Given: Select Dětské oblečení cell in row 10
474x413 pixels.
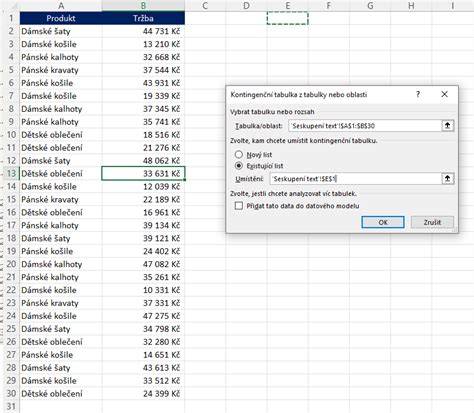Looking at the screenshot, I should click(x=61, y=135).
